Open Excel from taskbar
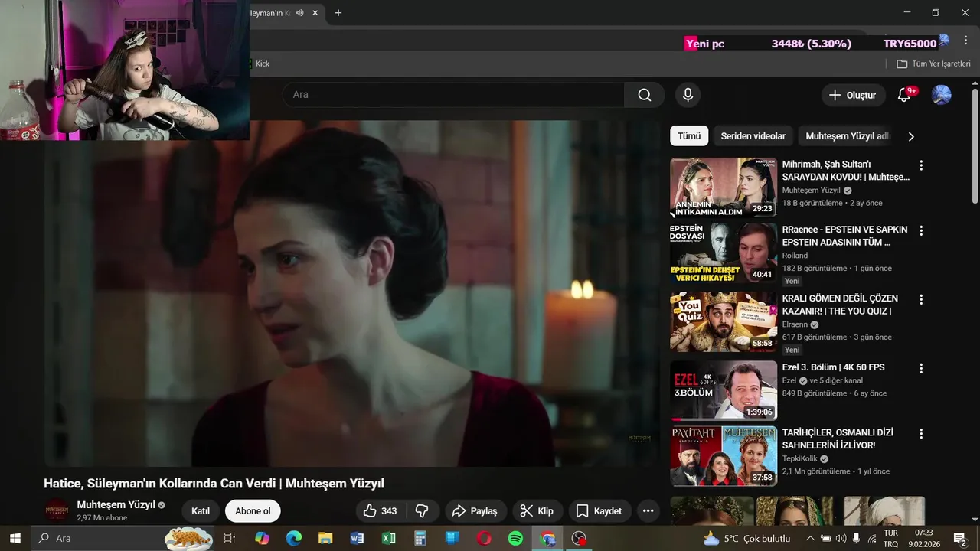Viewport: 980px width, 551px height. tap(388, 538)
